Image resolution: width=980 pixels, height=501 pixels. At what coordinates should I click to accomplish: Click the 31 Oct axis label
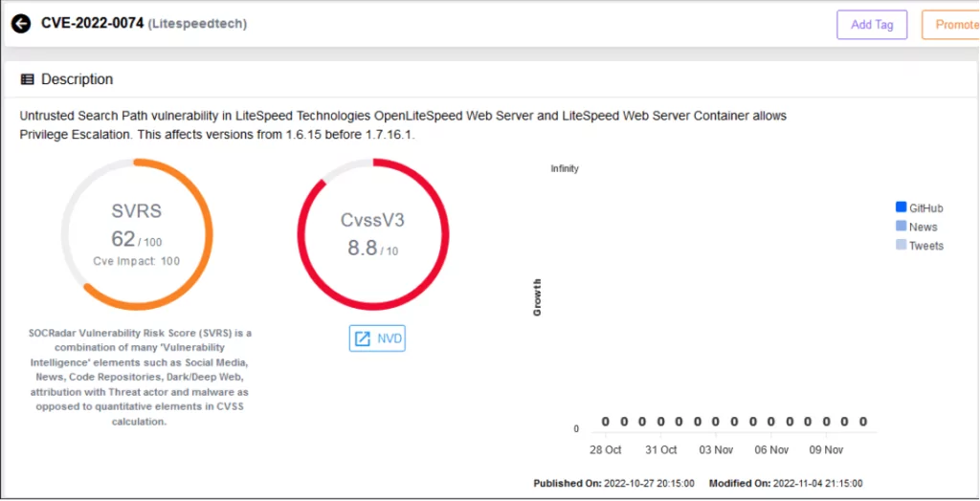(x=660, y=450)
